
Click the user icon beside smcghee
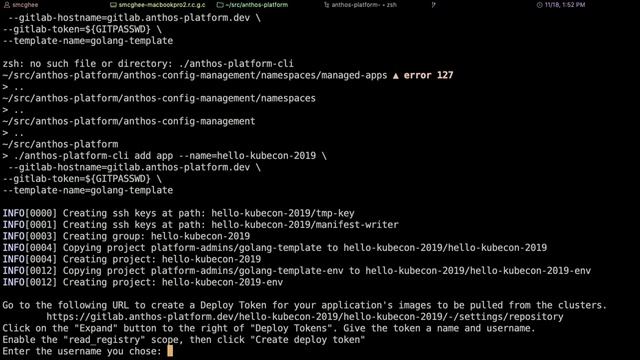[7, 5]
